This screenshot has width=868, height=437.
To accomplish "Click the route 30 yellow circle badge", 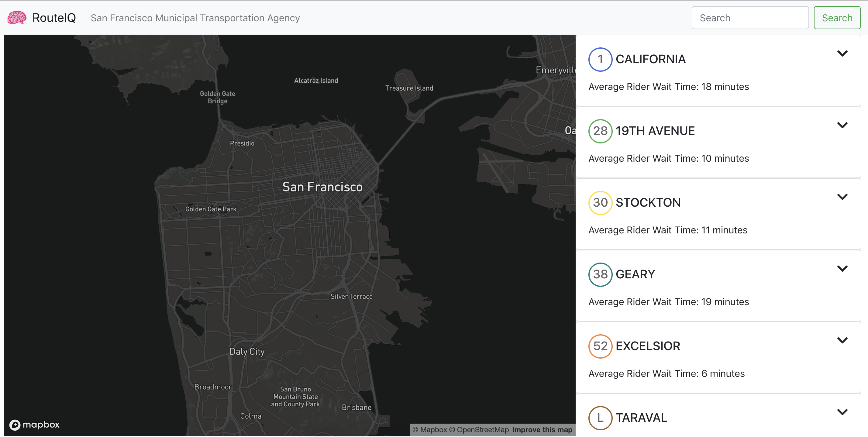I will tap(600, 203).
